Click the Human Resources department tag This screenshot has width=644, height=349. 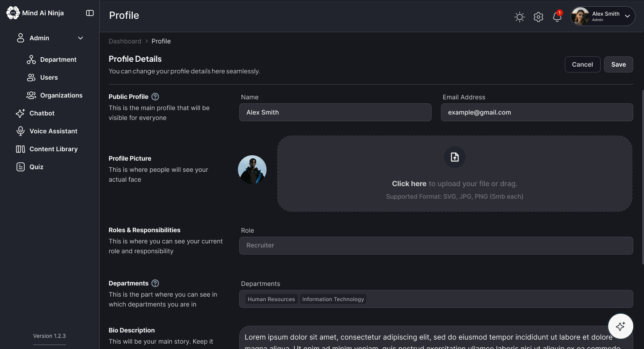(271, 299)
